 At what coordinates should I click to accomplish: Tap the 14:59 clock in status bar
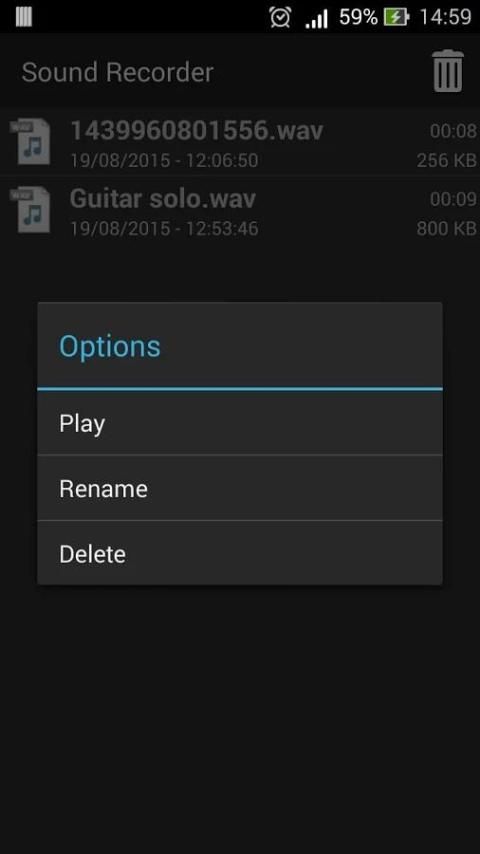pos(445,17)
